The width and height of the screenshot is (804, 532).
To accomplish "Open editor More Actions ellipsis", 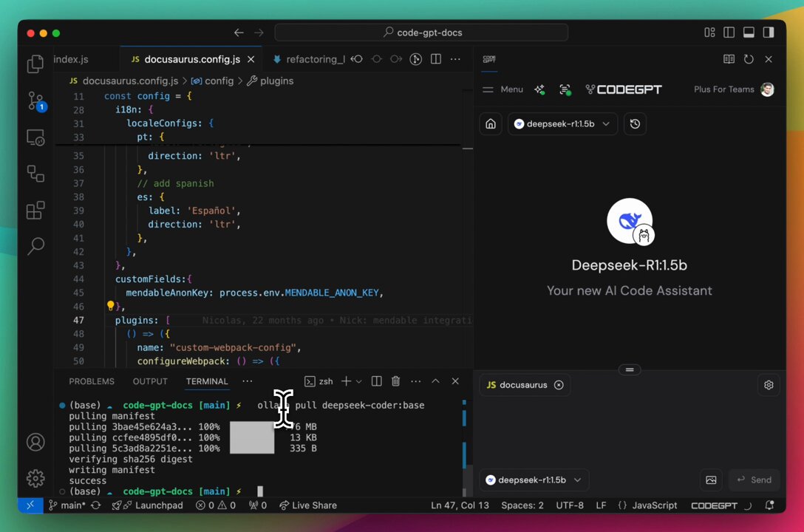I will tap(455, 59).
